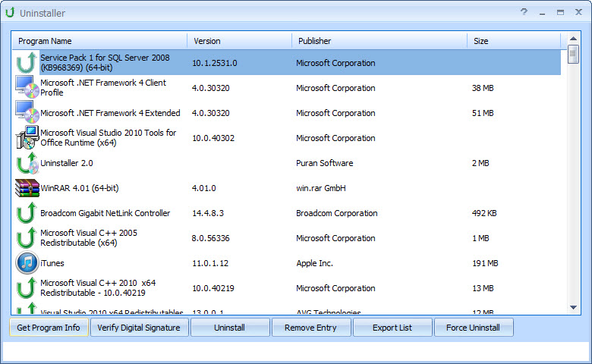
Task: Click Verify Digital Signature button
Action: click(139, 328)
